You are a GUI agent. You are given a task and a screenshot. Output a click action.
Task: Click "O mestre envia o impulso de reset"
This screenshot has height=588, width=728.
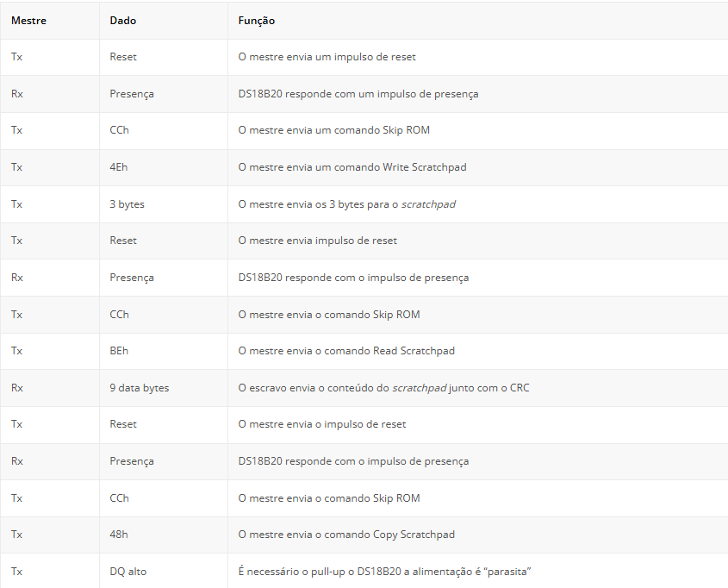[x=322, y=424]
